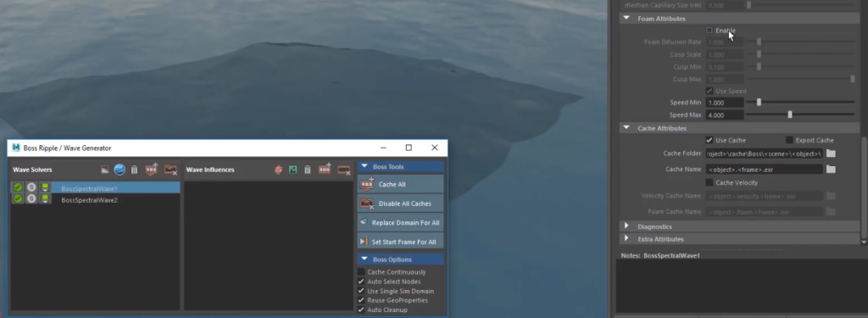Check Export Cache option
Image resolution: width=868 pixels, height=318 pixels.
tap(789, 140)
